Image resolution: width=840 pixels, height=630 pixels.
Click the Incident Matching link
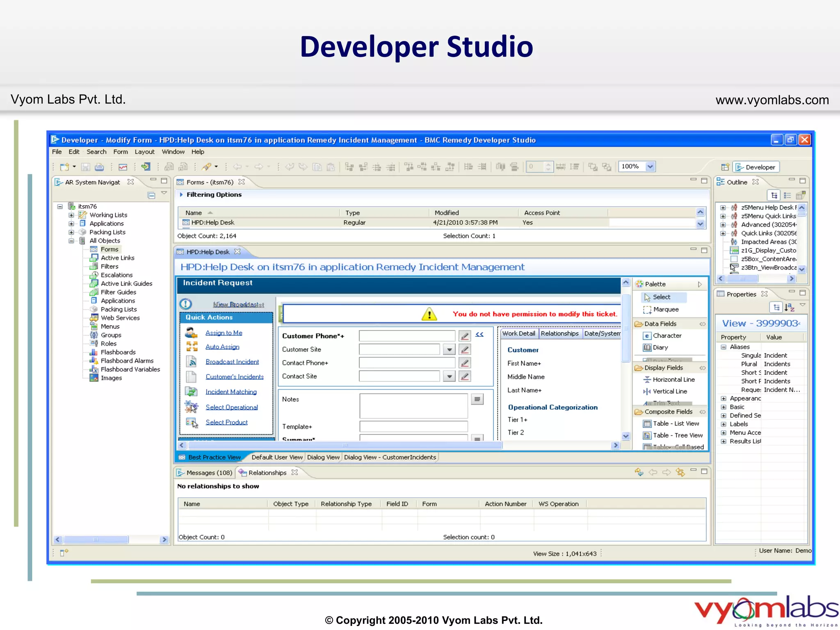(231, 392)
